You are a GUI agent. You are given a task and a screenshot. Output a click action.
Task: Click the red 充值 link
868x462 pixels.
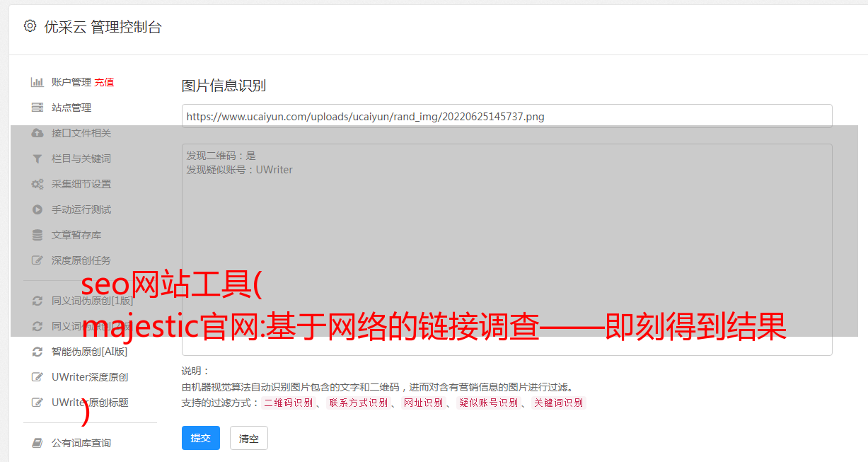pyautogui.click(x=104, y=82)
